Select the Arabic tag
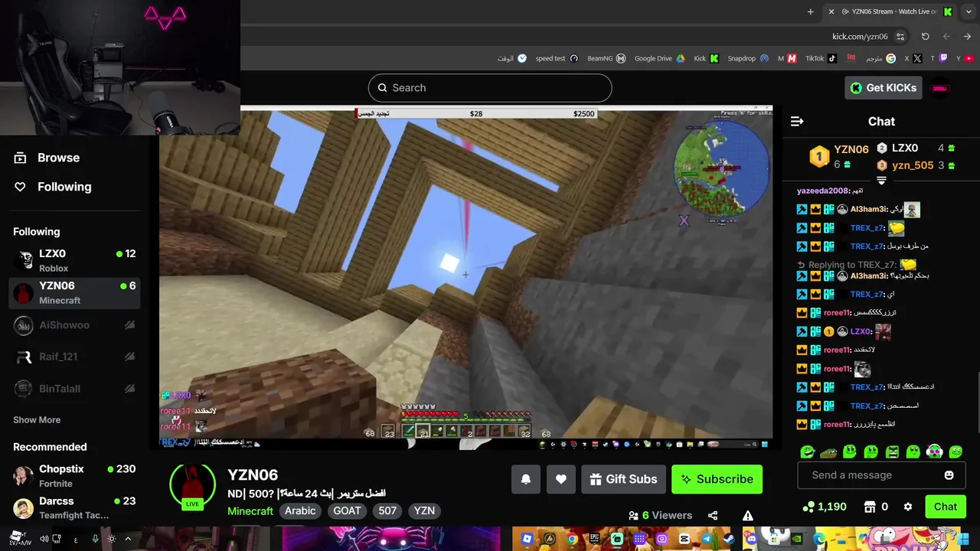This screenshot has width=980, height=551. coord(300,511)
